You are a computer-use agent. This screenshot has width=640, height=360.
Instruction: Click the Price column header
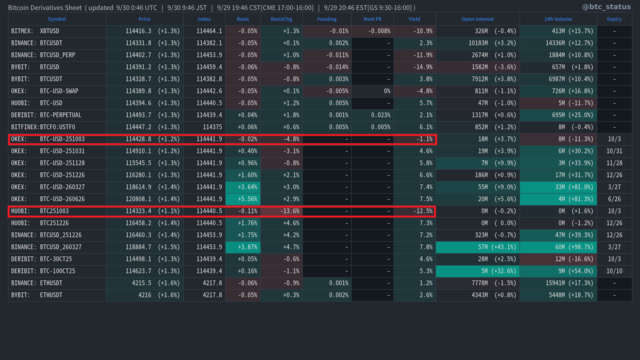[x=144, y=19]
